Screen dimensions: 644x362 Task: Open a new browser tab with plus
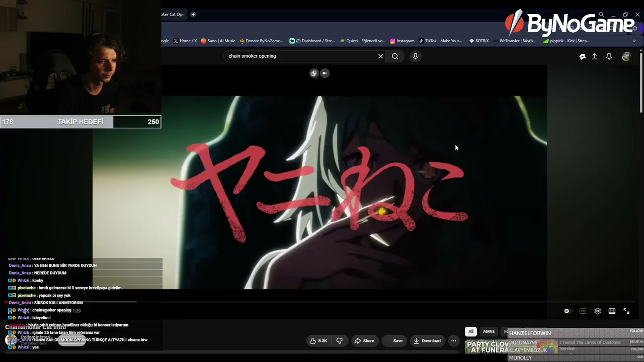point(193,15)
